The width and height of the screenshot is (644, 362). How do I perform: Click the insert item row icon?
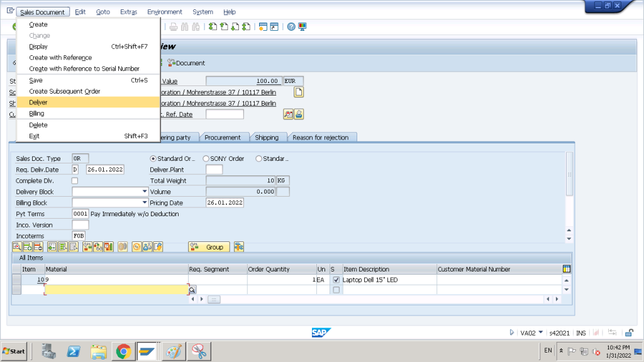tap(28, 246)
